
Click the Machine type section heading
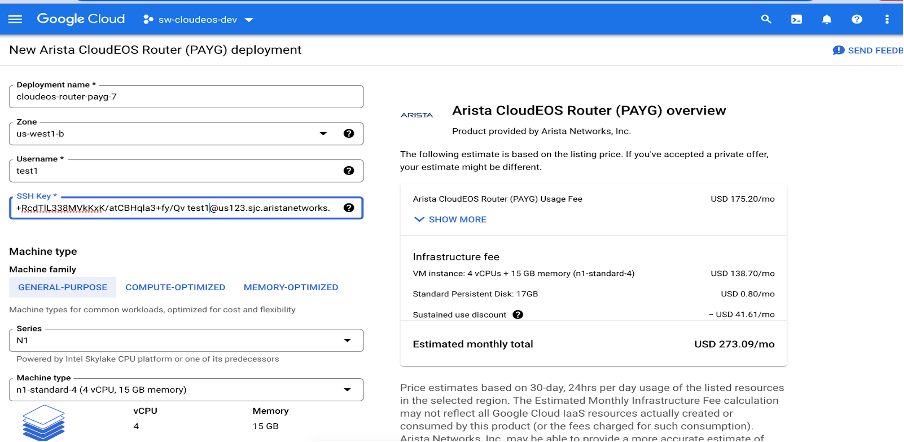pyautogui.click(x=43, y=252)
